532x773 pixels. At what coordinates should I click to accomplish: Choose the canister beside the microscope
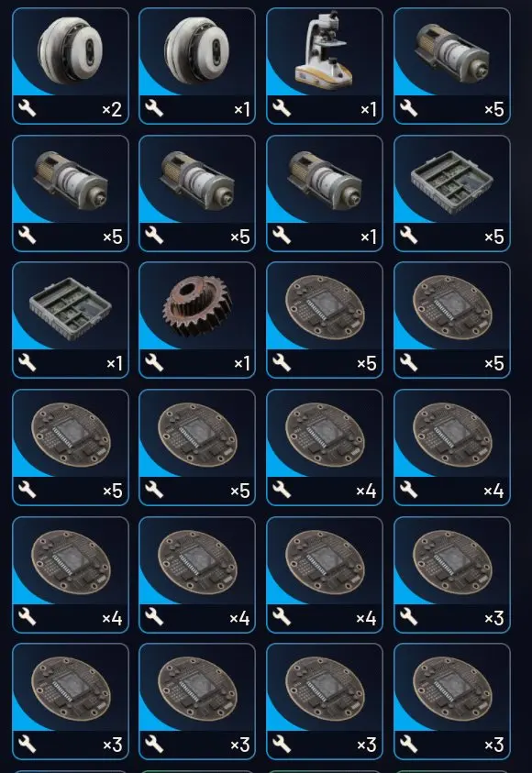pyautogui.click(x=452, y=66)
